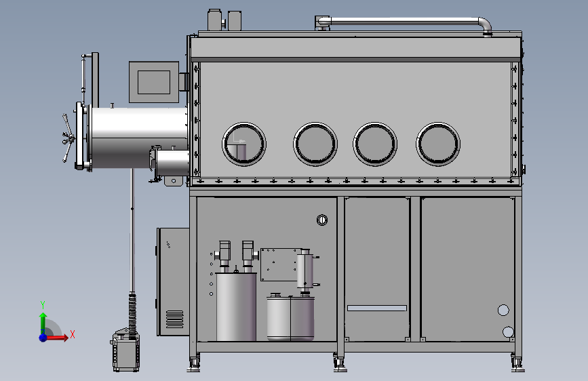588x381 pixels.
Task: Select the middle cabinet door handle slot
Action: [377, 308]
